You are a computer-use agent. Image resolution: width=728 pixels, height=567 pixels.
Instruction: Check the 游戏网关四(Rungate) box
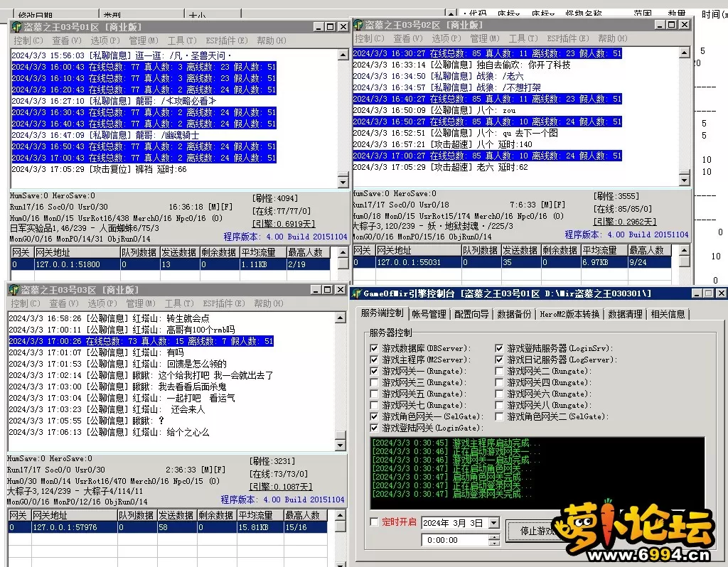point(499,382)
